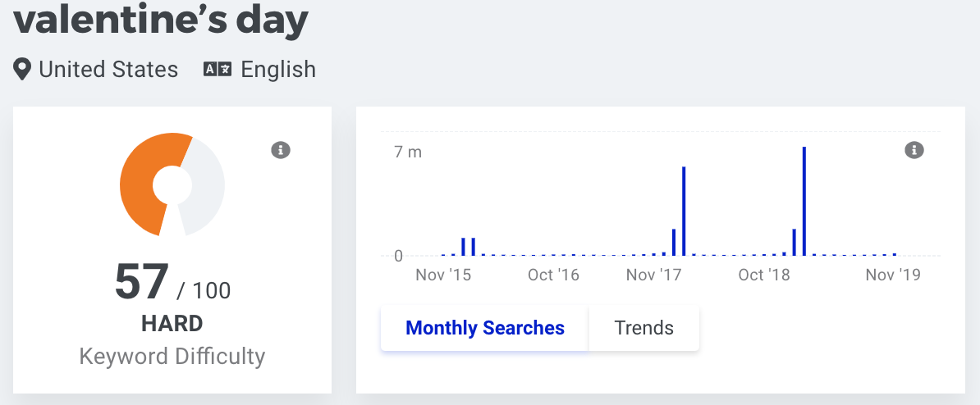Click the English language label
Viewport: 980px width, 405px height.
(278, 69)
